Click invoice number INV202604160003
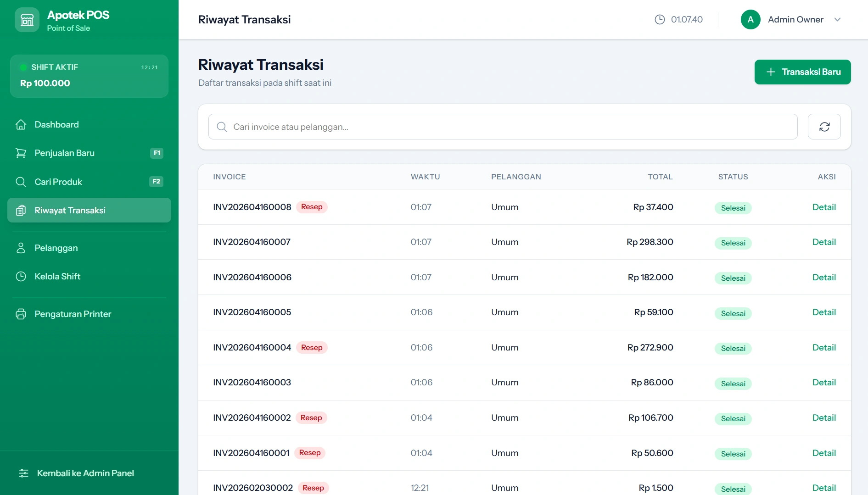The height and width of the screenshot is (495, 868). (252, 382)
